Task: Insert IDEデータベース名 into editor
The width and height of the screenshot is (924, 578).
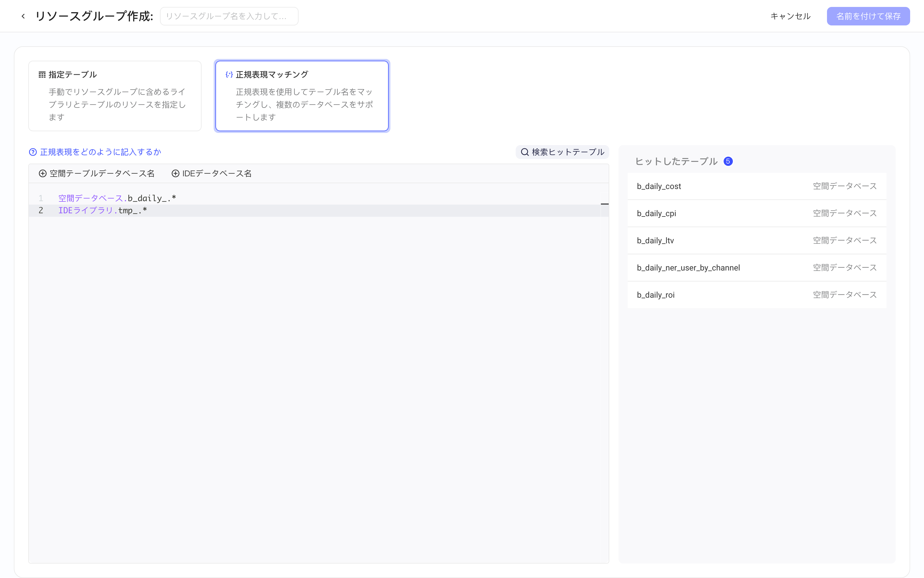Action: point(212,174)
